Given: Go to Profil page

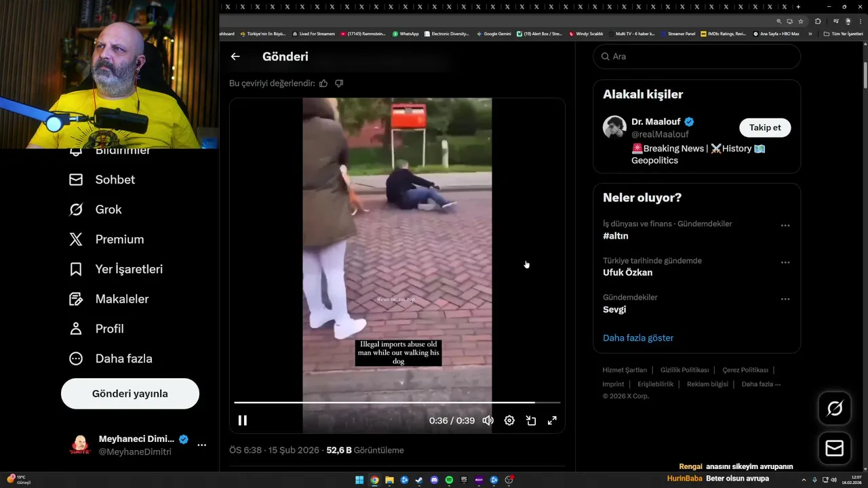Looking at the screenshot, I should point(96,329).
